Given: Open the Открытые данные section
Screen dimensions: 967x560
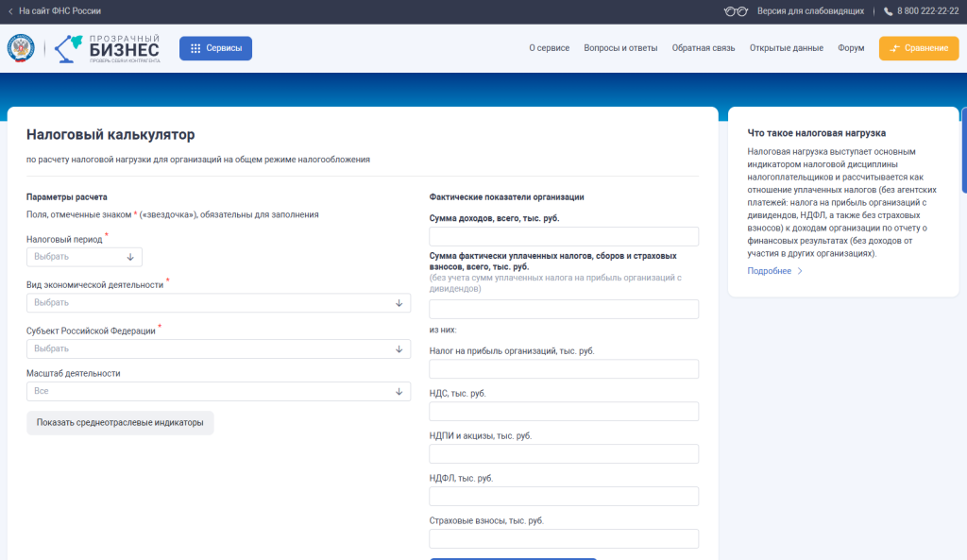Looking at the screenshot, I should tap(786, 48).
